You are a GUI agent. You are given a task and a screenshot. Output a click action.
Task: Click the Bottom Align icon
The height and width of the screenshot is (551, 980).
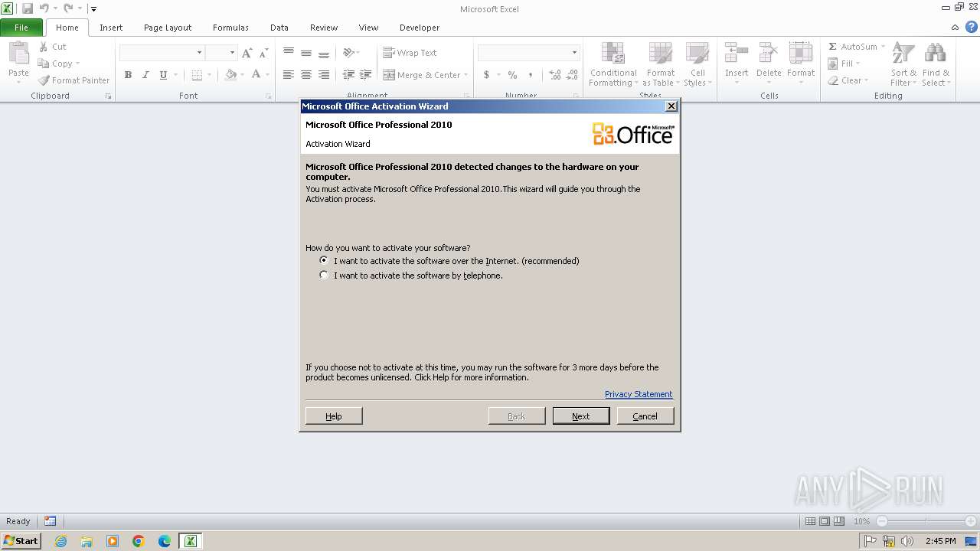pos(324,53)
